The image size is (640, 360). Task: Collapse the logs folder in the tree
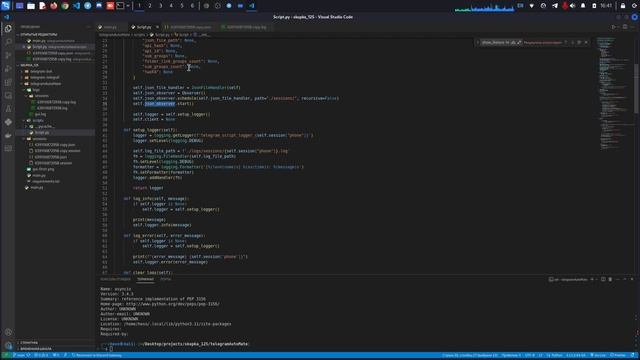(36, 90)
